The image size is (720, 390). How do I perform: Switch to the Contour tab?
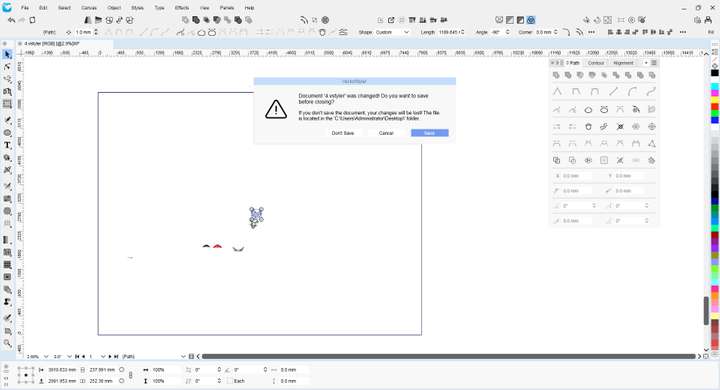596,63
